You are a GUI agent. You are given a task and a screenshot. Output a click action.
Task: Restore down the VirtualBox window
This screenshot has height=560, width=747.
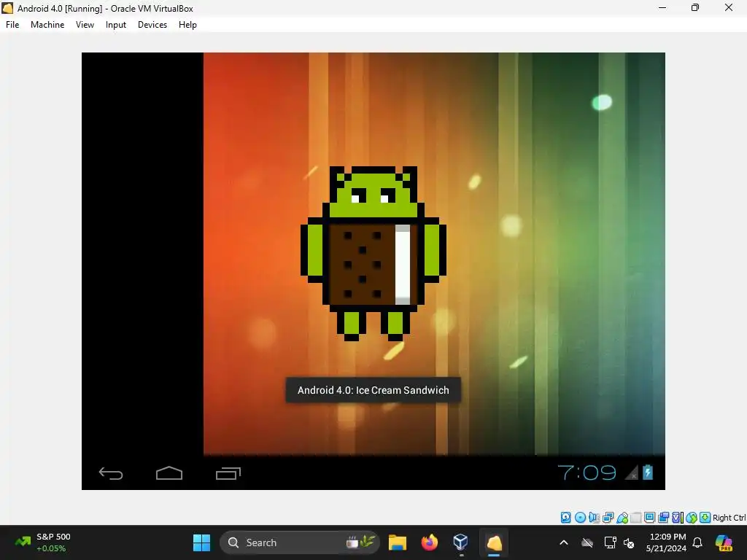point(695,7)
